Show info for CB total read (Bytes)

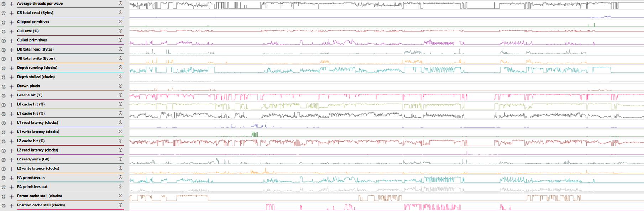tap(121, 12)
